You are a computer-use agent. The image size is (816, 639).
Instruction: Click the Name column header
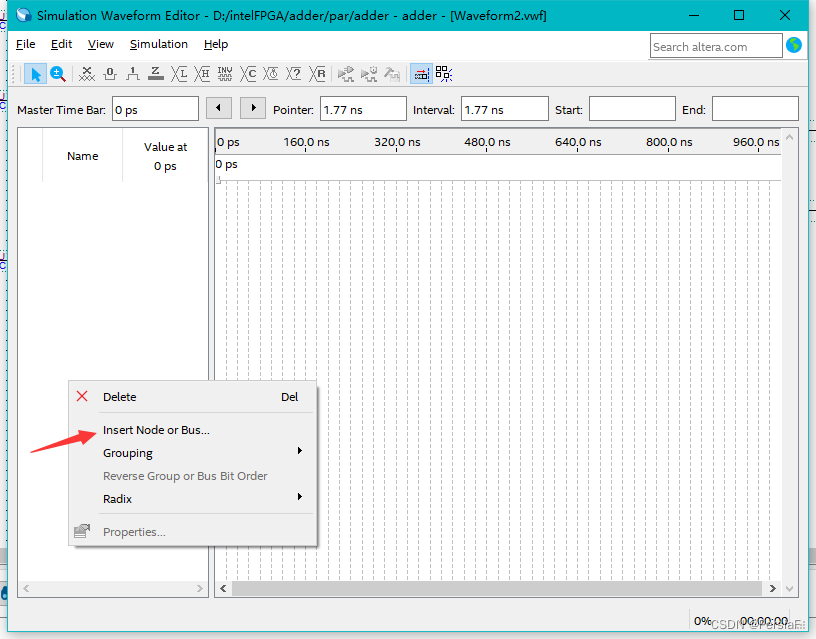82,156
